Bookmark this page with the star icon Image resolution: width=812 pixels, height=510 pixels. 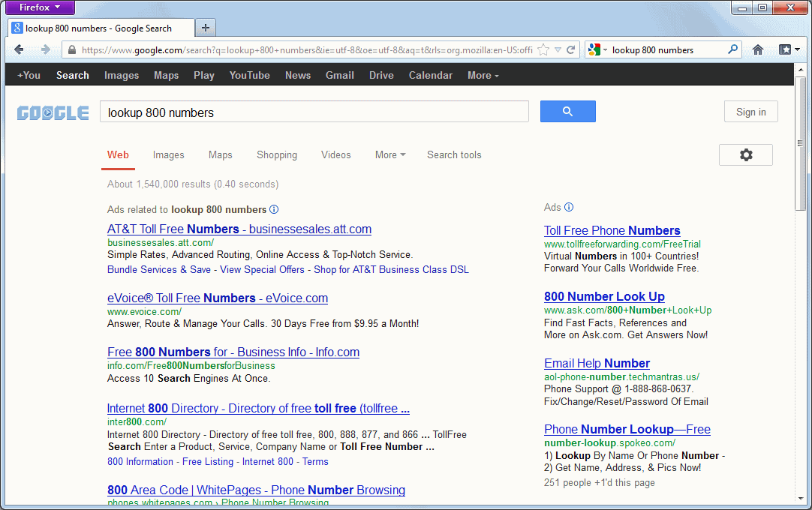click(x=543, y=49)
